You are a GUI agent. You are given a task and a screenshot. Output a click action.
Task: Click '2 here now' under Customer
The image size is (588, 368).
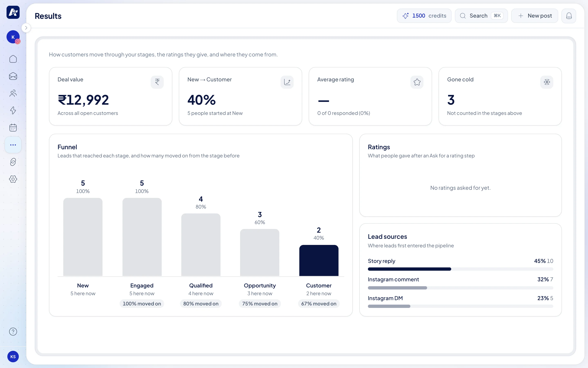pos(319,294)
